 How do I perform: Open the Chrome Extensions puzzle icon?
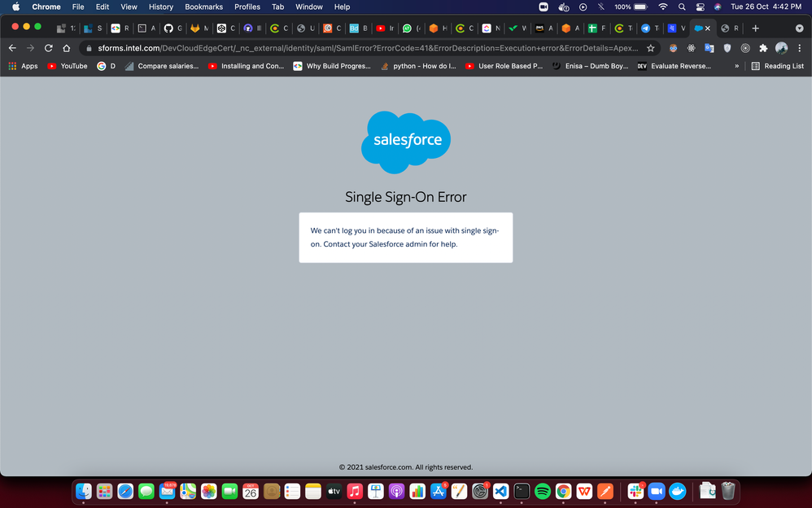763,48
